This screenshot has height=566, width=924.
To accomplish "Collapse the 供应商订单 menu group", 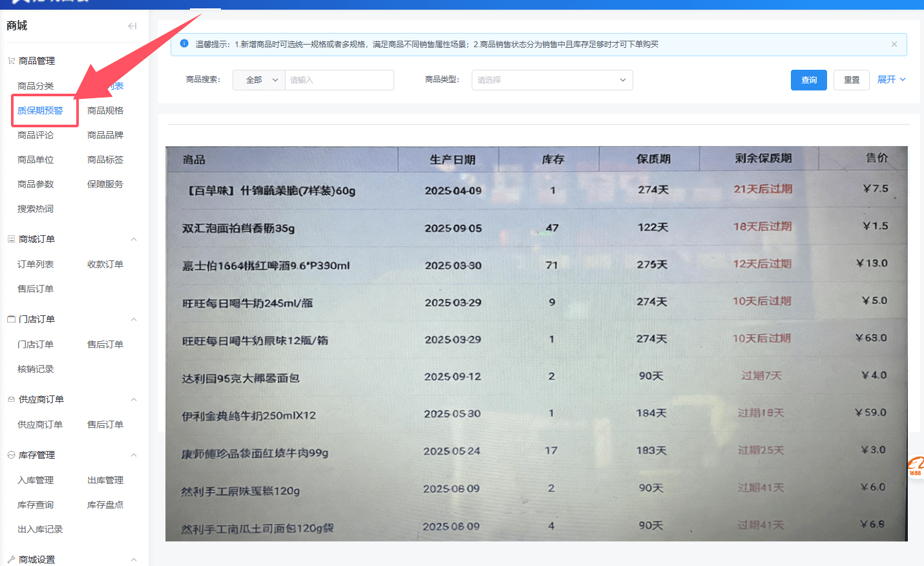I will pyautogui.click(x=134, y=399).
